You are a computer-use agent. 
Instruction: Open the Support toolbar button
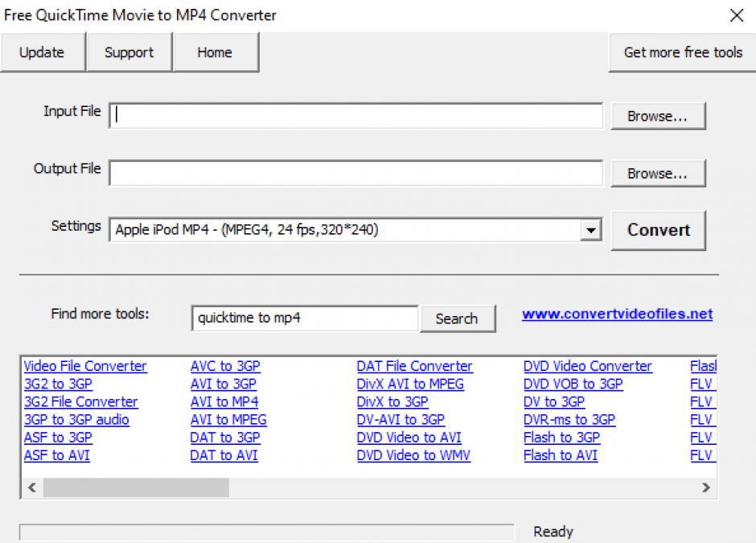(x=129, y=52)
